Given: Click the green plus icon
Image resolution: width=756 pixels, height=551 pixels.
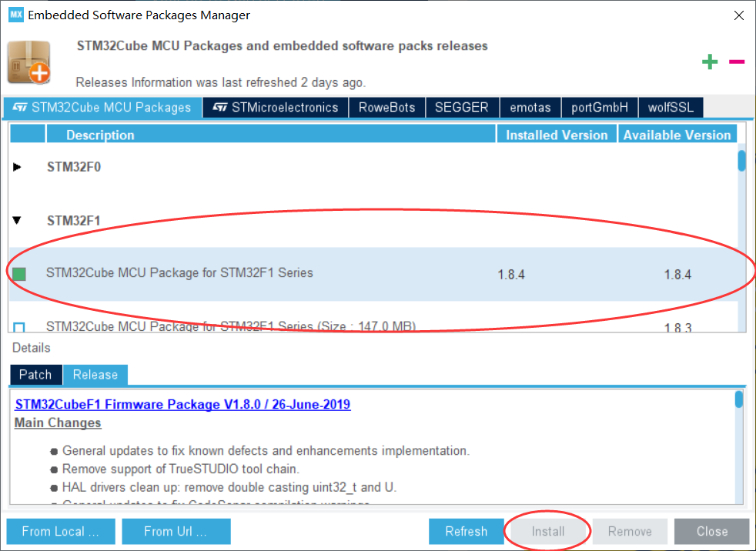Looking at the screenshot, I should 709,62.
